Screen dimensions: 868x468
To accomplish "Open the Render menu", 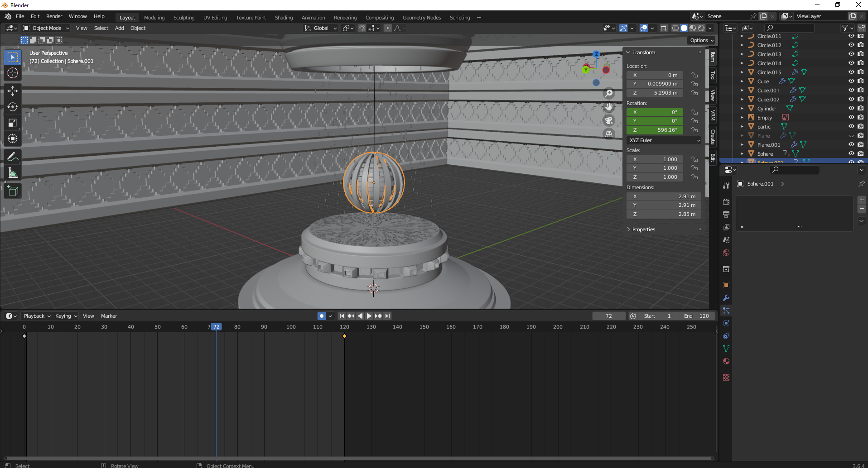I will click(x=54, y=16).
